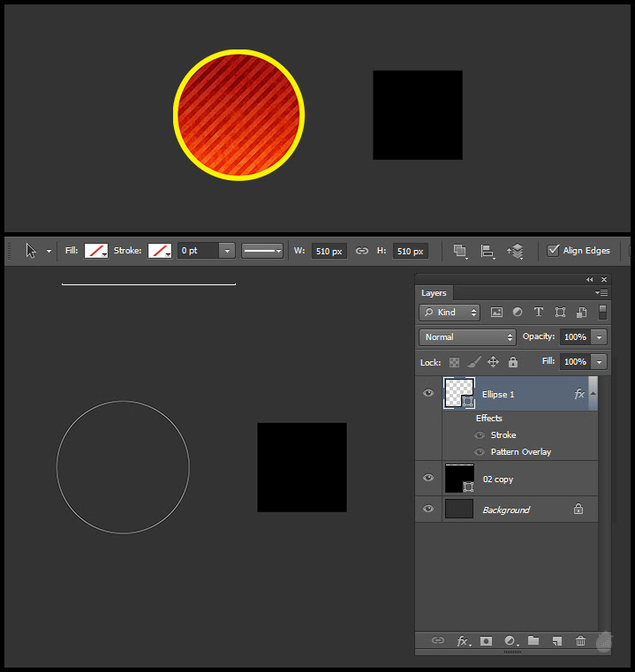Viewport: 635px width, 672px height.
Task: Click the stroke width 0 pt field
Action: point(198,251)
